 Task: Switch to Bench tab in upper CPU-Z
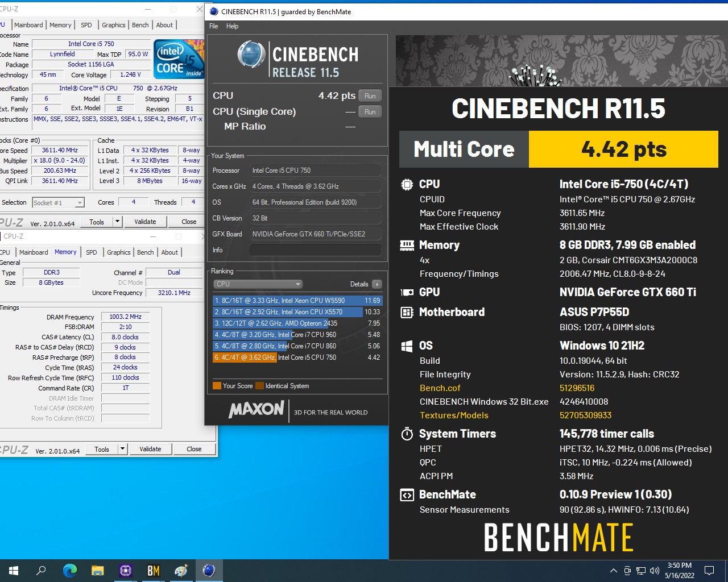(140, 25)
